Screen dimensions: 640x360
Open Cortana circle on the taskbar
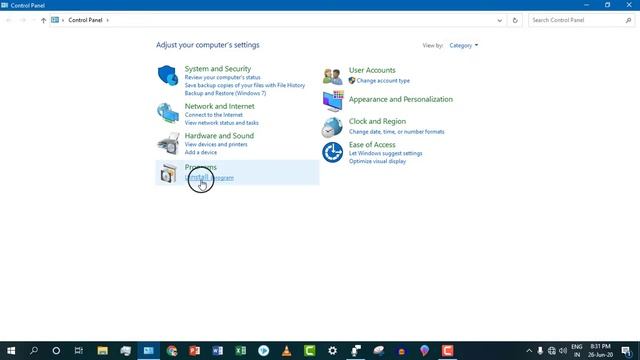56,351
